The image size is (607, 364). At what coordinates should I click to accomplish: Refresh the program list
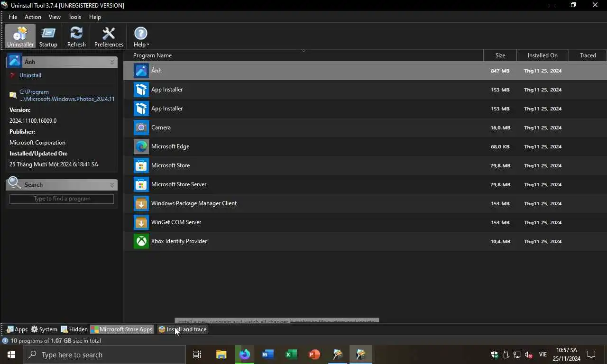76,36
